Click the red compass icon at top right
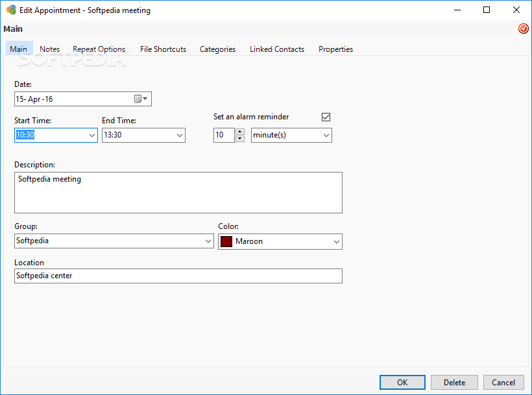Screen dimensions: 532x395 click(x=523, y=29)
